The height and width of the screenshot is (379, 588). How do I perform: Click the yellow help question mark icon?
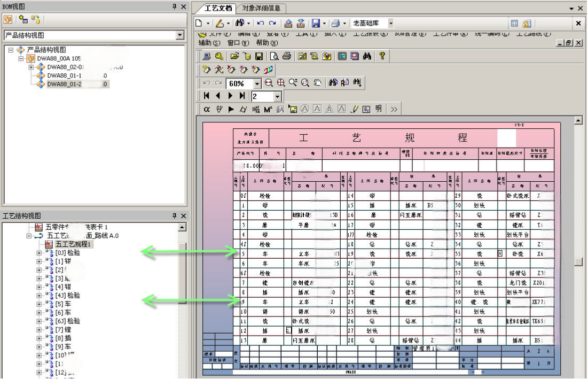tap(382, 56)
